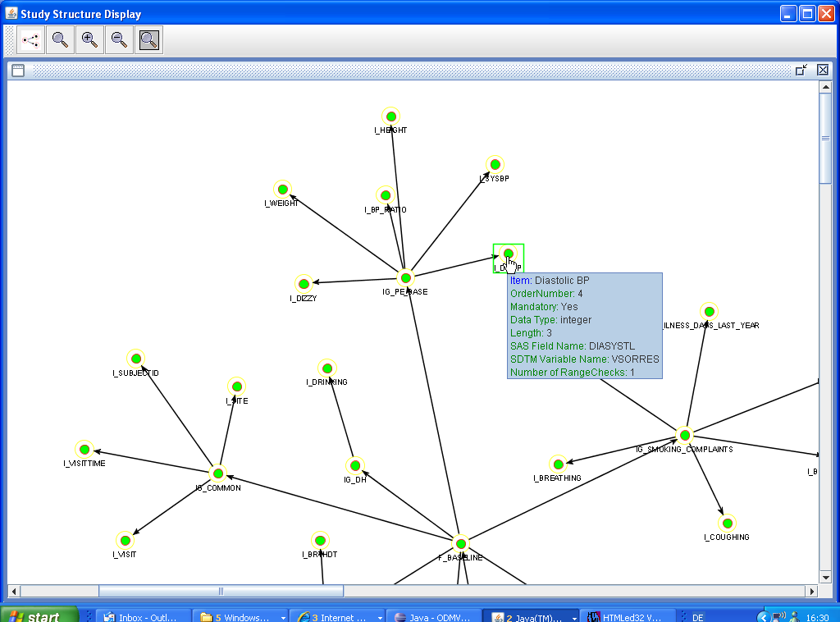This screenshot has width=840, height=622.
Task: Select the I_SUBJECTID node
Action: click(x=136, y=359)
